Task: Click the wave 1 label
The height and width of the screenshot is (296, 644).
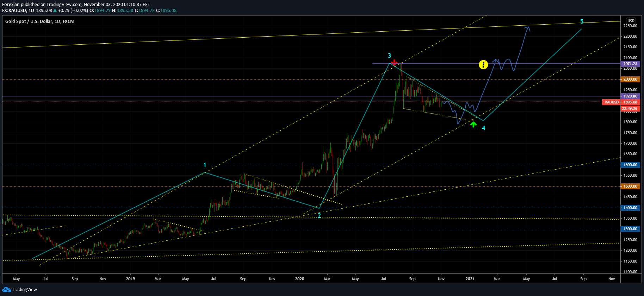Action: (205, 165)
